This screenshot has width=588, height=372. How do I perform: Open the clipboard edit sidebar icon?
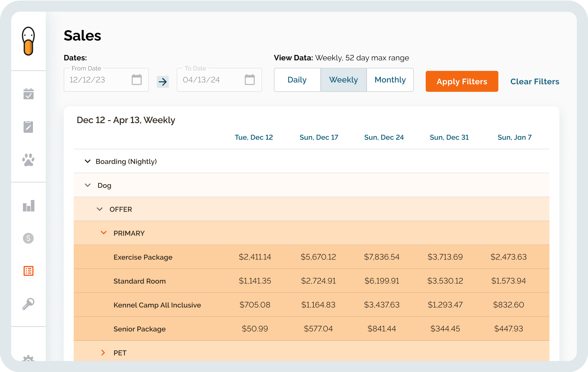point(28,127)
